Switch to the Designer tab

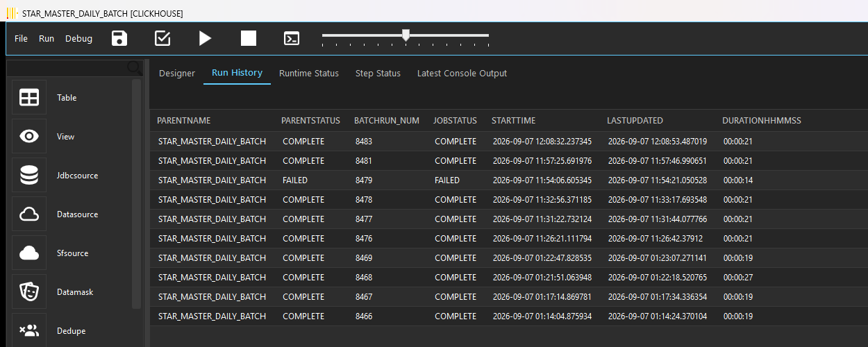coord(177,73)
